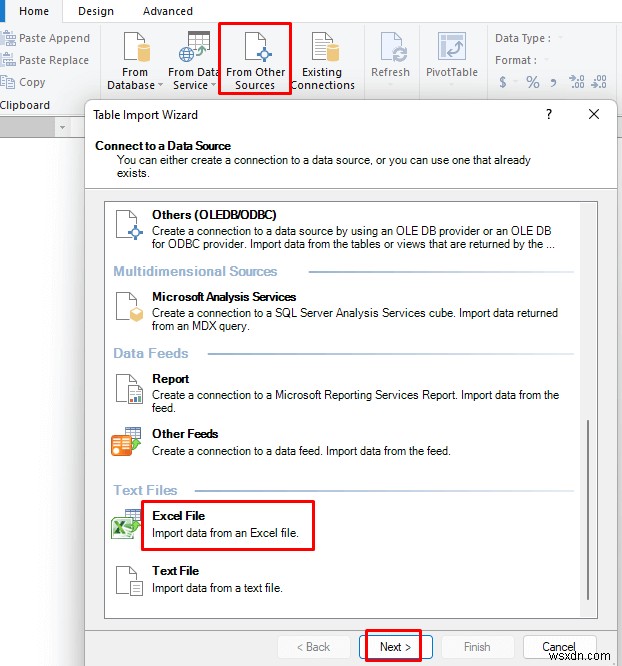
Task: Expand the From Data Service dropdown arrow
Action: 213,85
